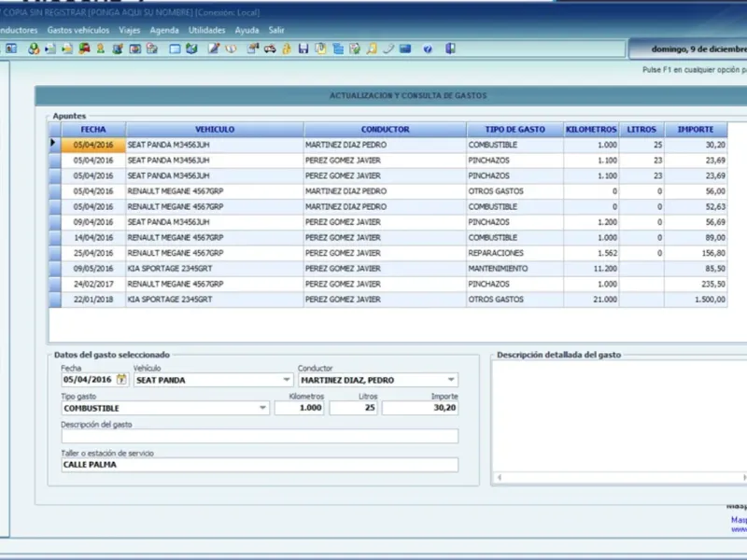Open the Agenda menu
747x560 pixels.
tap(164, 30)
